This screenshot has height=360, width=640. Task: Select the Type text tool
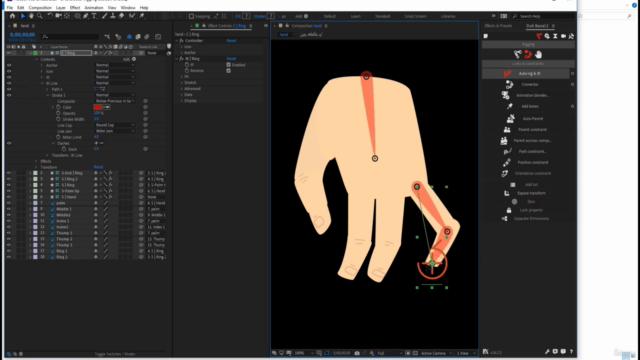[x=94, y=16]
